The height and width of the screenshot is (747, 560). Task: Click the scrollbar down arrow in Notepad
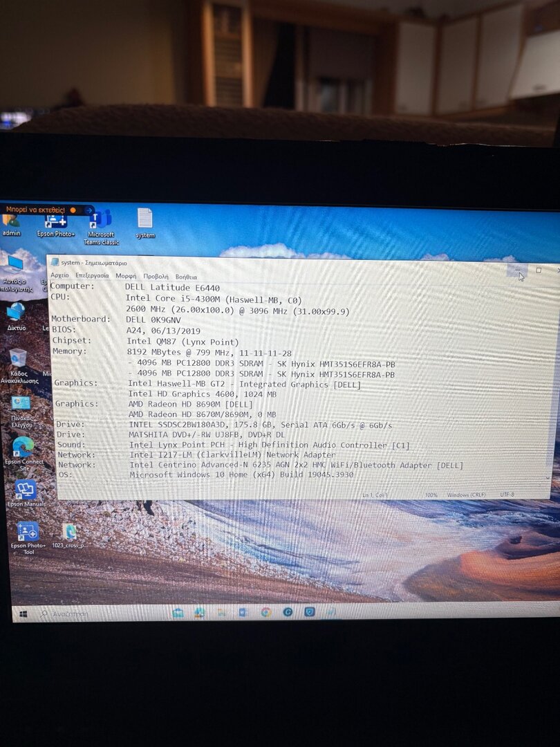click(x=548, y=478)
